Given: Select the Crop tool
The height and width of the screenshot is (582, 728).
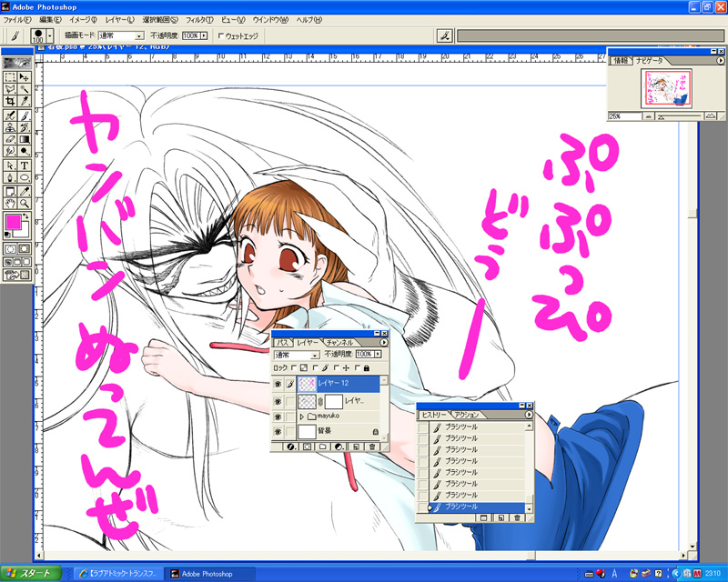Looking at the screenshot, I should (10, 101).
